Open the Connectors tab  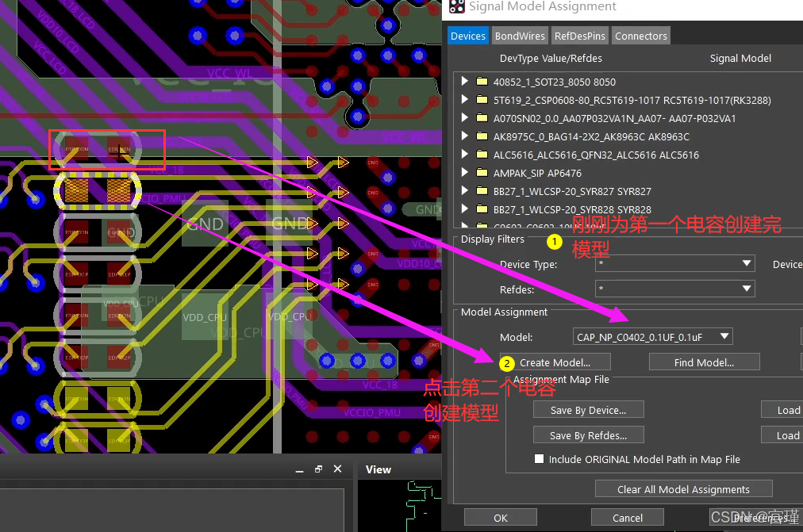click(640, 36)
